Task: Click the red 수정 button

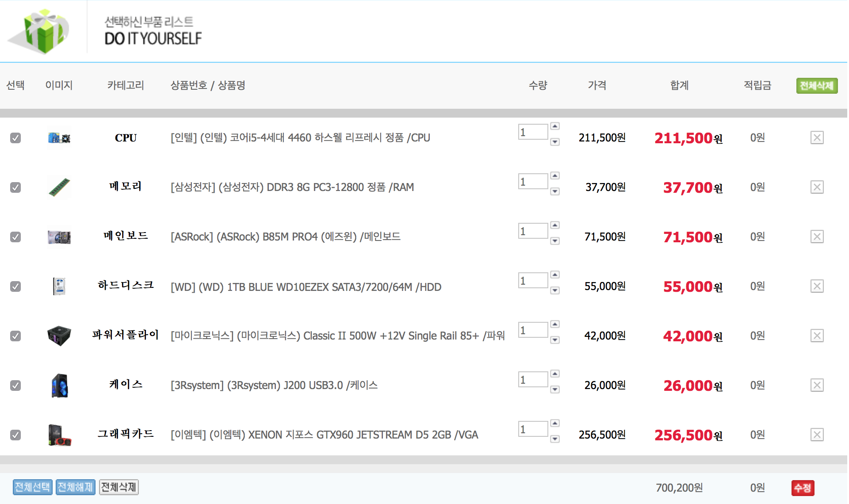Action: [803, 488]
